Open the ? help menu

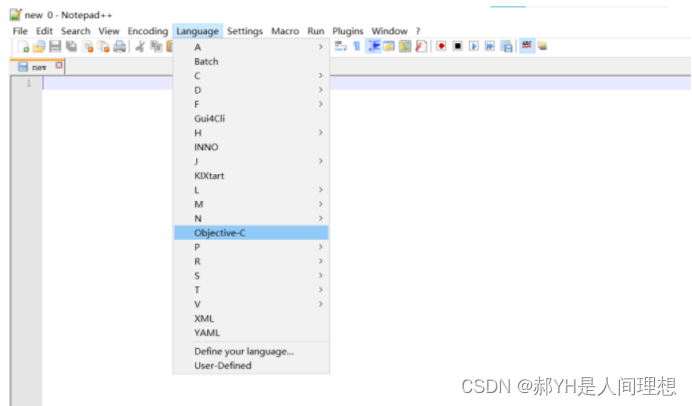418,31
